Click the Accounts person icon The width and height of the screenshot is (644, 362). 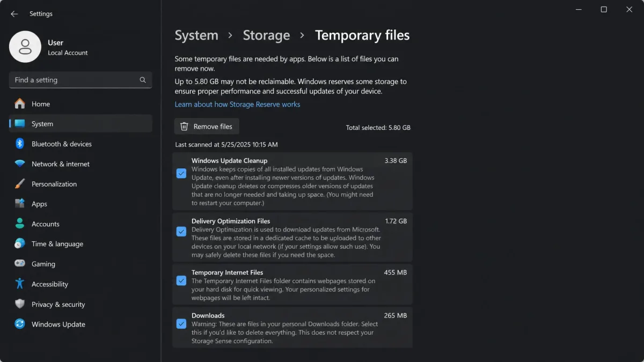20,224
